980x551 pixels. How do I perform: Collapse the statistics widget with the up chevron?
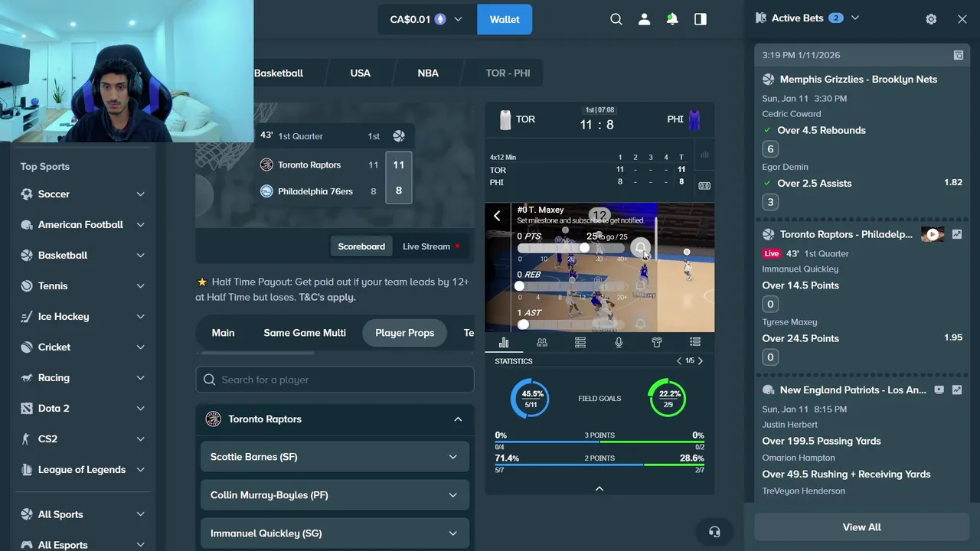pyautogui.click(x=599, y=488)
